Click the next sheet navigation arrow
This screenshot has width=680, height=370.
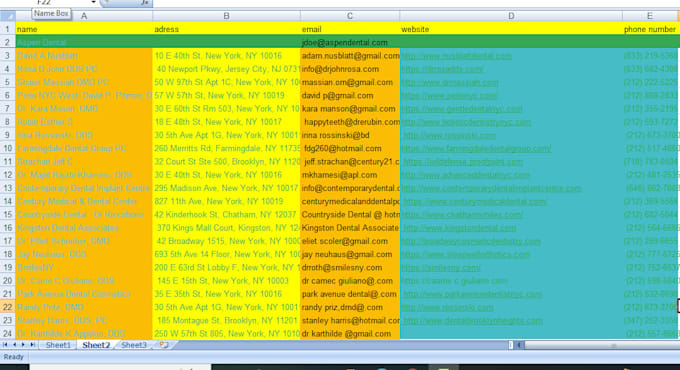(x=23, y=345)
